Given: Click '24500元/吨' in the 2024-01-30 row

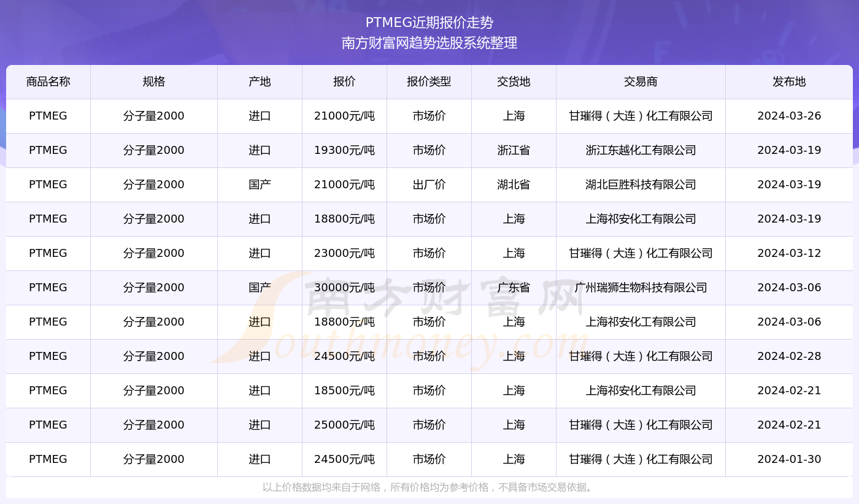Looking at the screenshot, I should click(x=344, y=459).
